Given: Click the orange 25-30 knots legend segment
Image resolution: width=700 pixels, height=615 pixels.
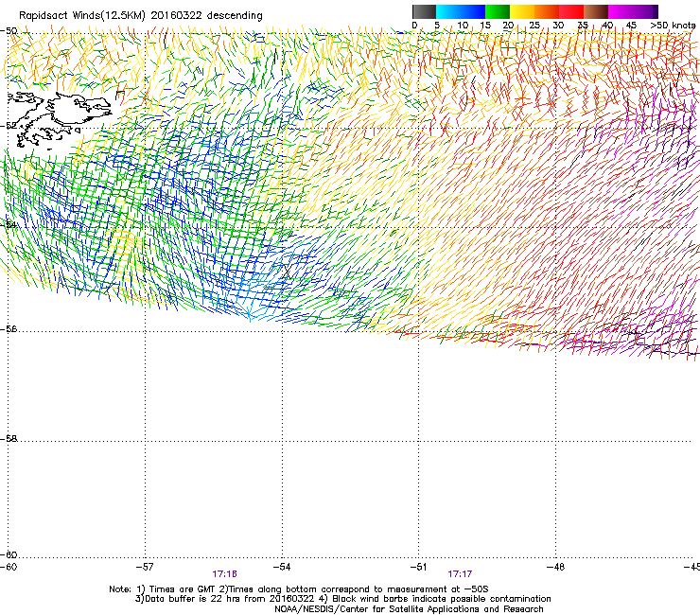Looking at the screenshot, I should (547, 11).
